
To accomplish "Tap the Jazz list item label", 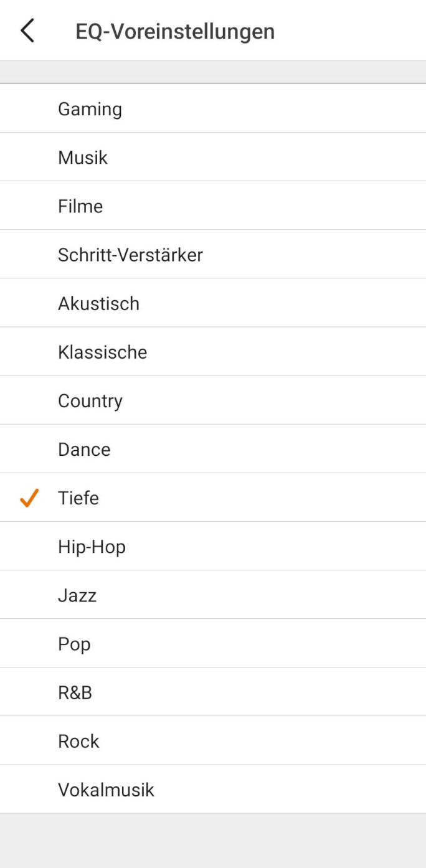I will 77,595.
